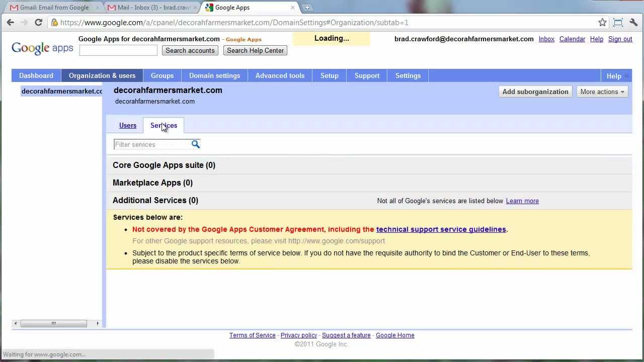Select the Organization & users tab
Image resolution: width=644 pixels, height=362 pixels.
102,75
